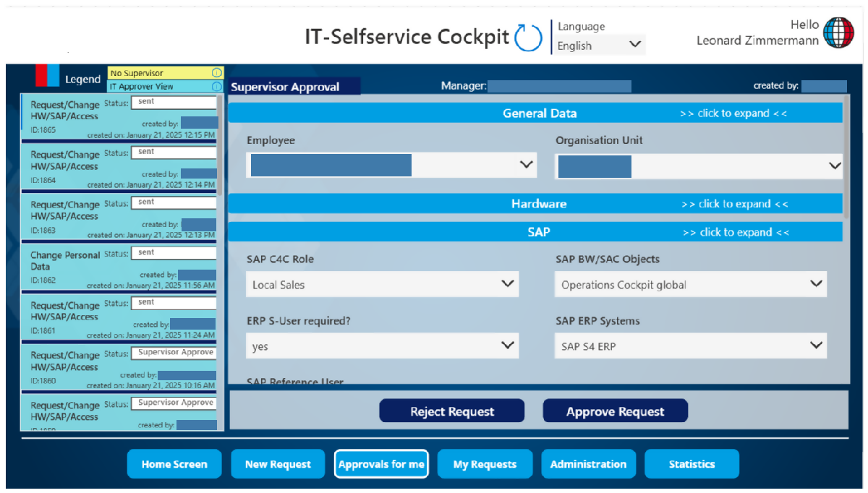The width and height of the screenshot is (868, 493).
Task: Click the info icon beside No Supervisor
Action: (216, 73)
